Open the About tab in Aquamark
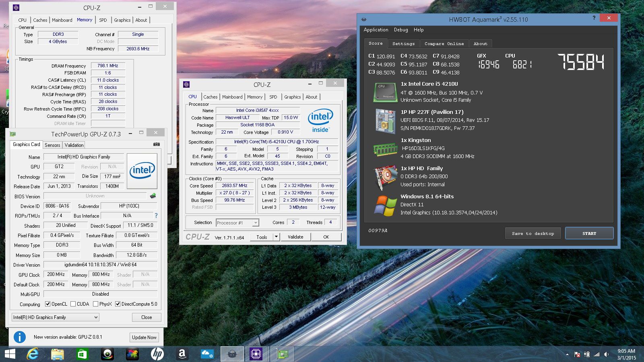Viewport: 644px width, 362px height. point(480,43)
